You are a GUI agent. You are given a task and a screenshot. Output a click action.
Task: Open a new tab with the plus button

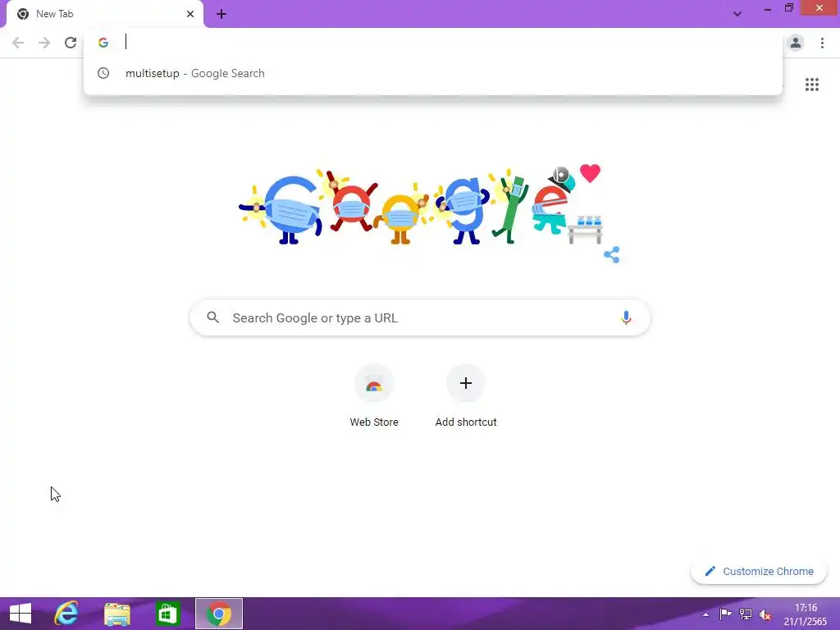[221, 14]
